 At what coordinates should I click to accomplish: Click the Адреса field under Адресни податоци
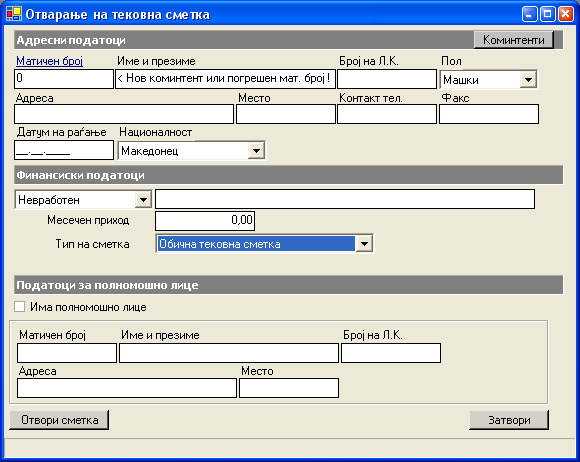pyautogui.click(x=124, y=114)
